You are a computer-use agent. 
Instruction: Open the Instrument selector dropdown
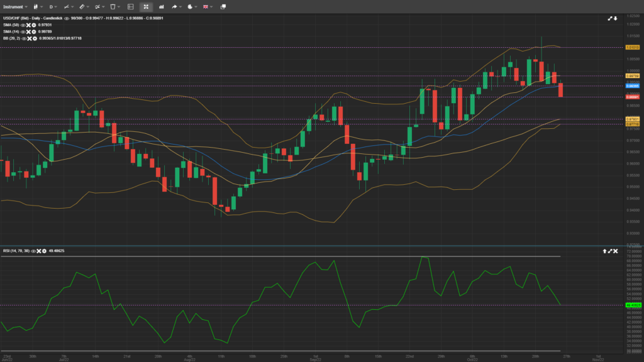[16, 7]
